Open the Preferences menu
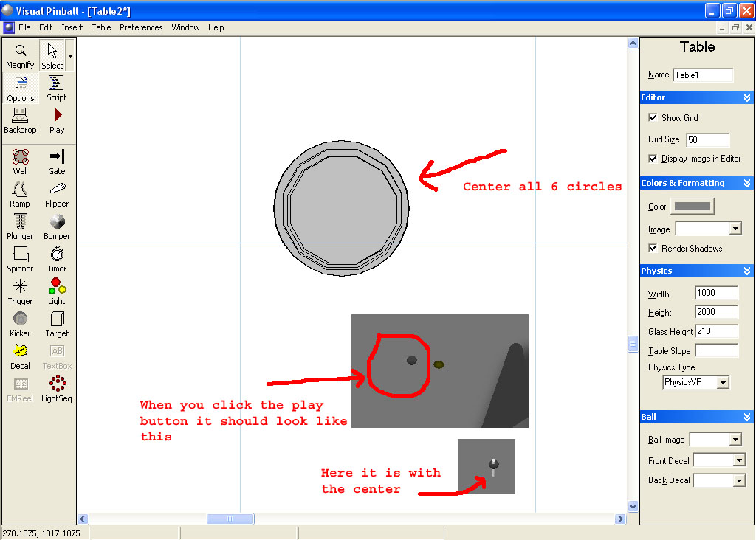This screenshot has width=756, height=540. (x=141, y=27)
